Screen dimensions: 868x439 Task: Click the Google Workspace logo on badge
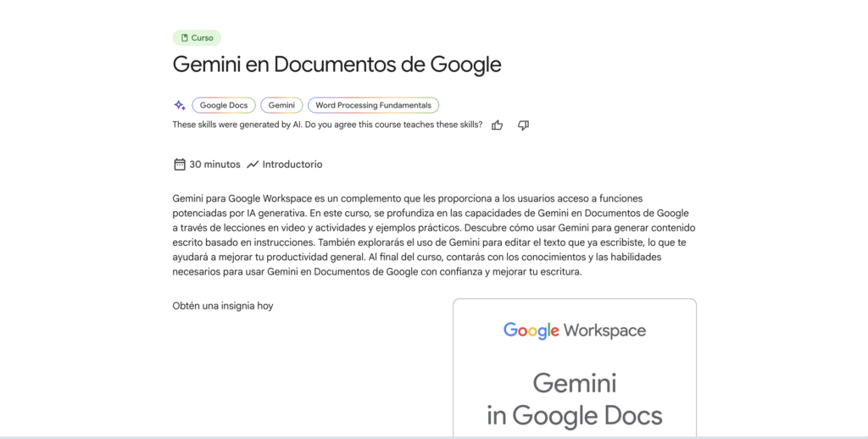(575, 331)
